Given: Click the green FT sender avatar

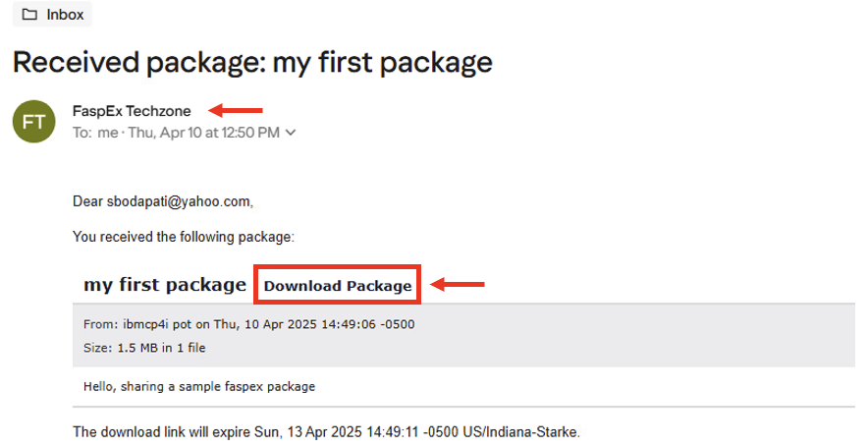Looking at the screenshot, I should 33,121.
